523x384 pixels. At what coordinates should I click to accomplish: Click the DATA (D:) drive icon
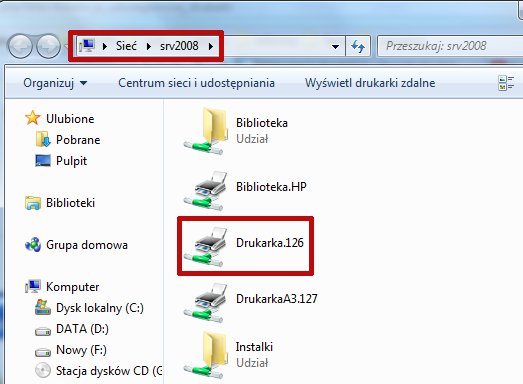pyautogui.click(x=43, y=332)
